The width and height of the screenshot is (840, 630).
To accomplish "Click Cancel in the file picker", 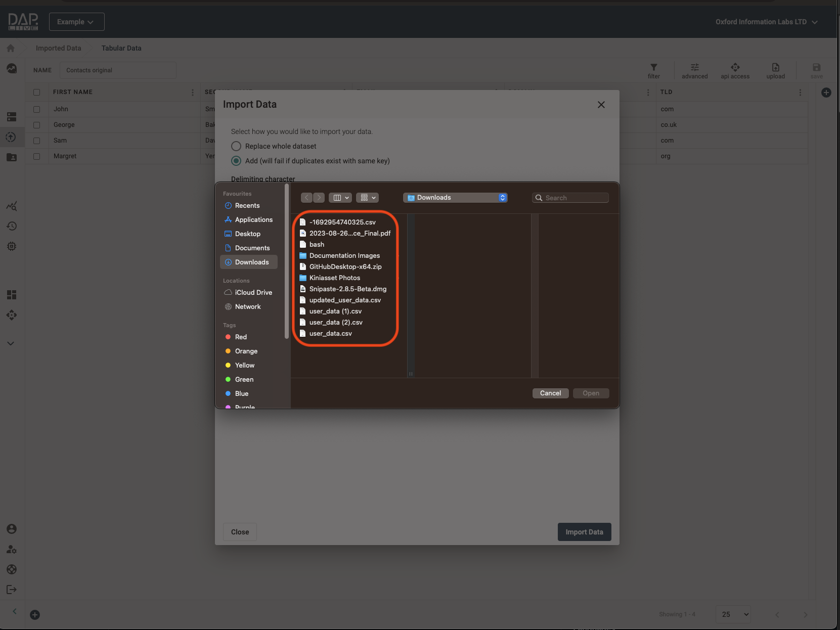I will [x=550, y=393].
